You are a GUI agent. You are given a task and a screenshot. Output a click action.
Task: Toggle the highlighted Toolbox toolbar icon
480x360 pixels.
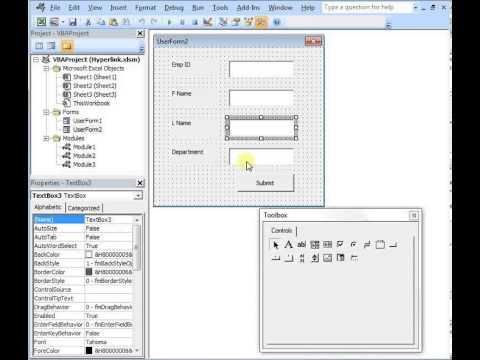tap(261, 22)
